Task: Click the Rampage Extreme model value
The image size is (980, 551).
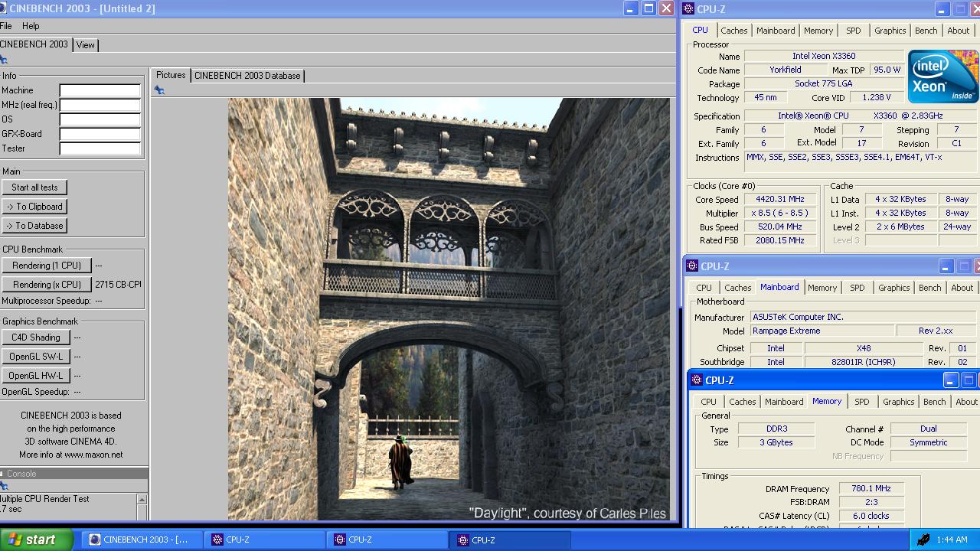Action: [822, 331]
